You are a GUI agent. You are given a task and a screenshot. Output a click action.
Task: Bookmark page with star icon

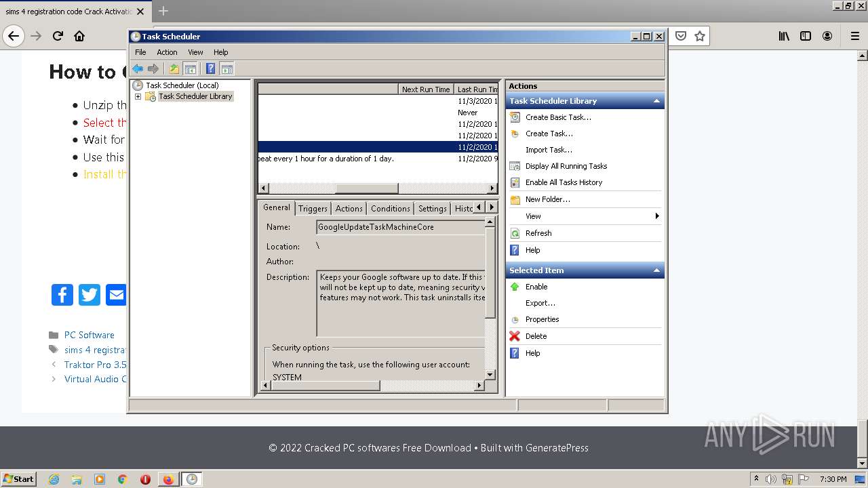700,36
